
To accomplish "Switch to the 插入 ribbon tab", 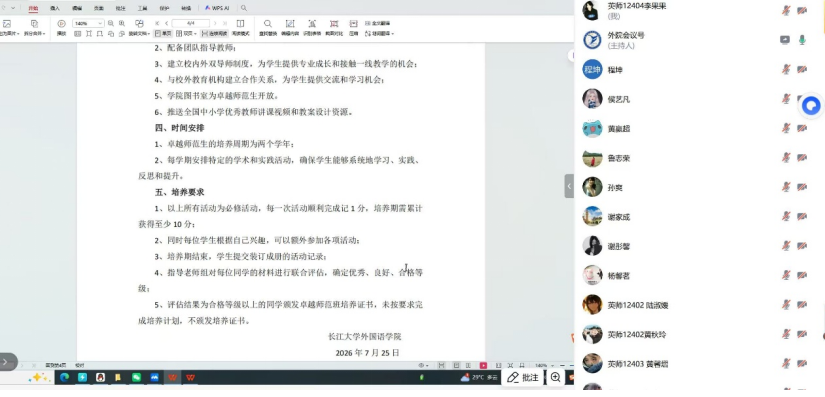I will [55, 8].
